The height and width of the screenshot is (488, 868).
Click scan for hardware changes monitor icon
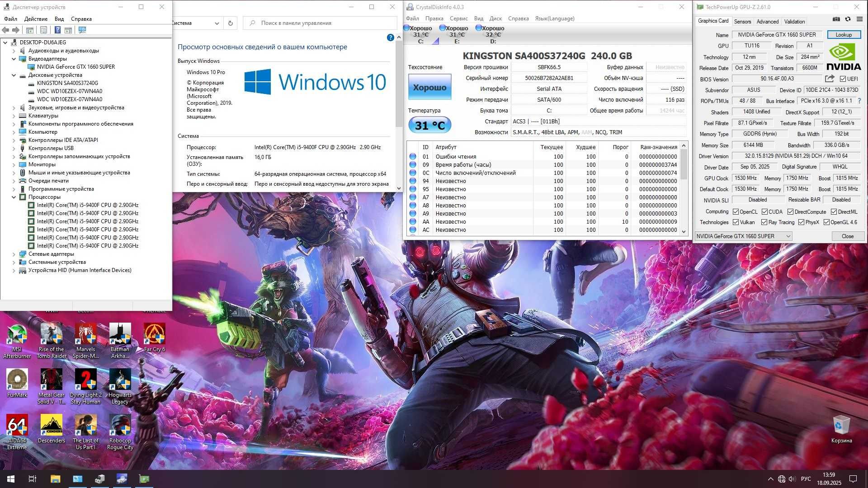(x=82, y=30)
